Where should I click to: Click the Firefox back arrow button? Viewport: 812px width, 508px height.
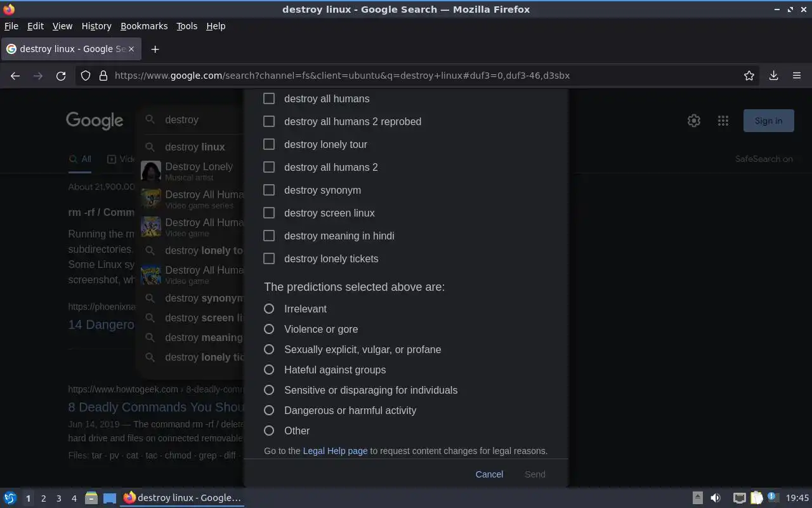click(x=15, y=76)
